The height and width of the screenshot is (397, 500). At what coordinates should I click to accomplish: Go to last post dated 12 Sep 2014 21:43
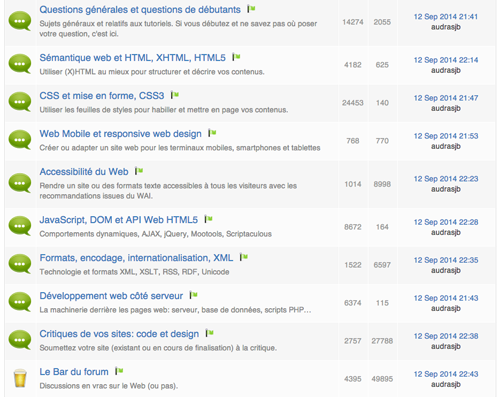pos(446,298)
